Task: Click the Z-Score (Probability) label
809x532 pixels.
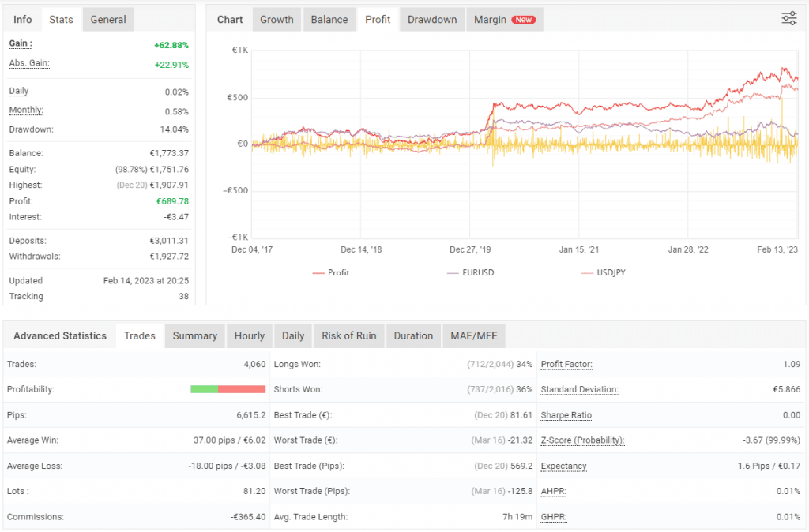Action: point(582,440)
